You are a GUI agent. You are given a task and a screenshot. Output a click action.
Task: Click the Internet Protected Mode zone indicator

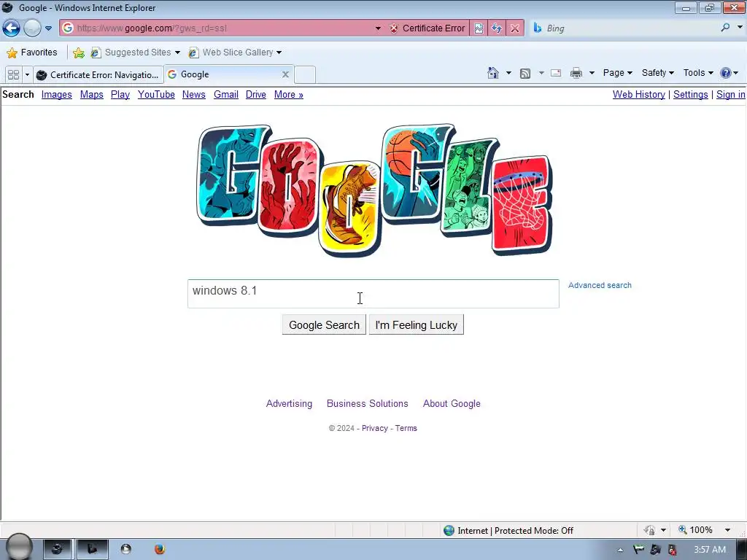click(508, 531)
